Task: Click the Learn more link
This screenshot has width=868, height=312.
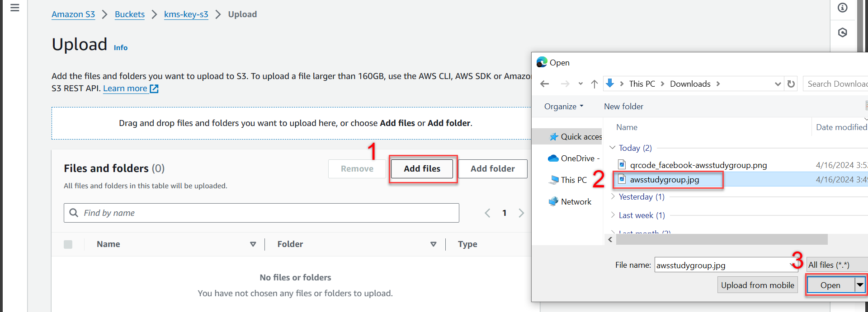Action: (x=125, y=88)
